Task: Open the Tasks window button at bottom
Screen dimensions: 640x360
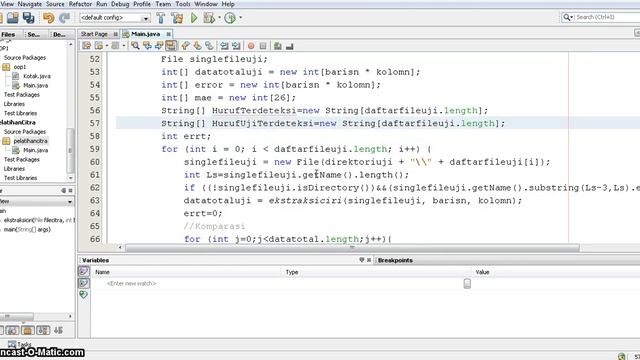Action: tap(20, 344)
